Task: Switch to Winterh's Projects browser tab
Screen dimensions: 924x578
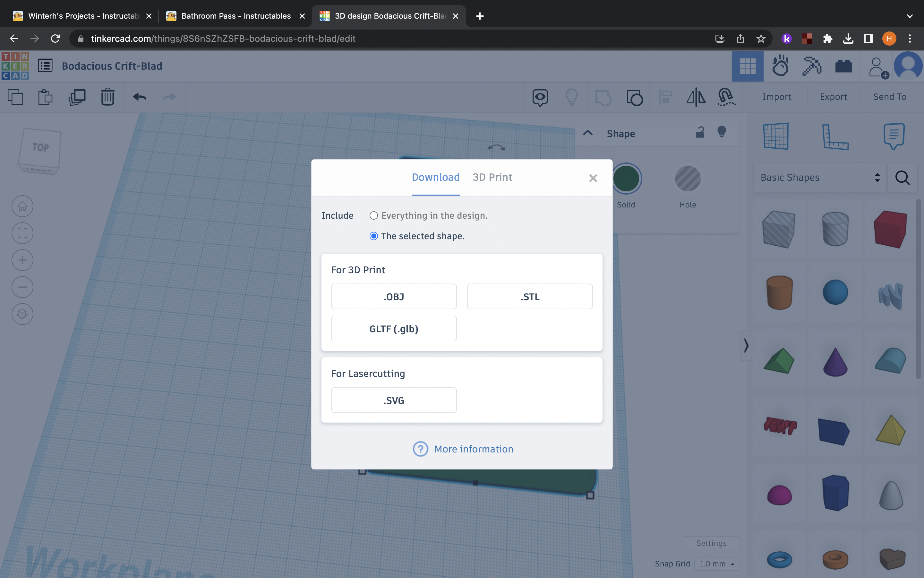Action: (82, 16)
